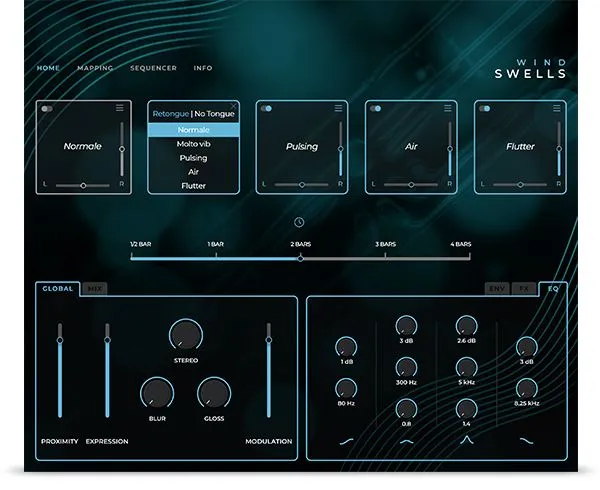Toggle the Air slot power switch
The width and height of the screenshot is (600, 490).
click(376, 108)
